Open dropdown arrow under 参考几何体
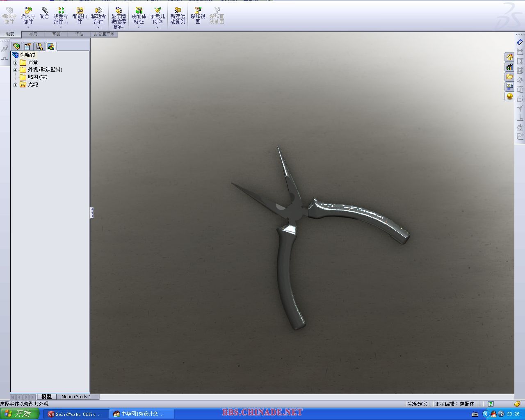Viewport: 525px width, 420px height. click(157, 27)
